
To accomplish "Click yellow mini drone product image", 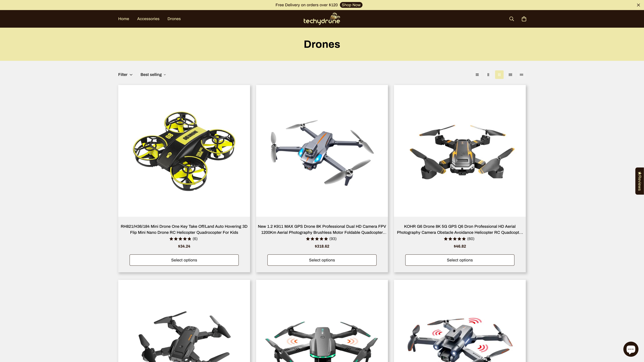I will [184, 151].
